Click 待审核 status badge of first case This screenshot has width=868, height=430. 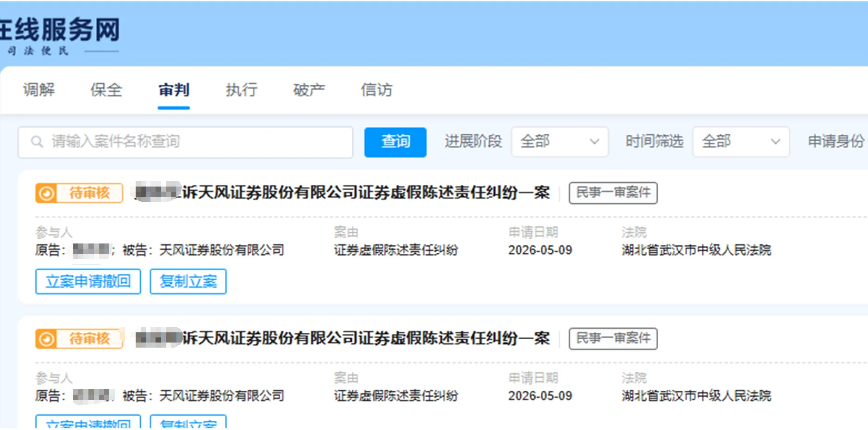79,193
